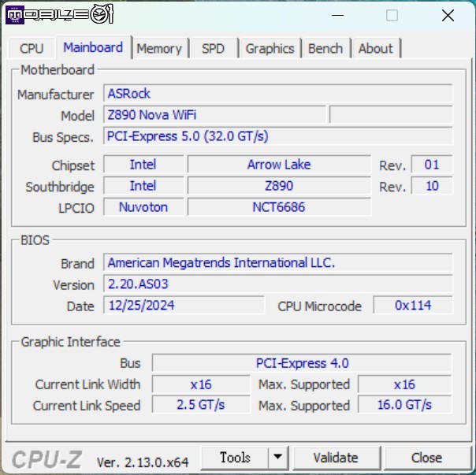Open the About tab
Viewport: 476px width, 475px height.
(x=375, y=49)
